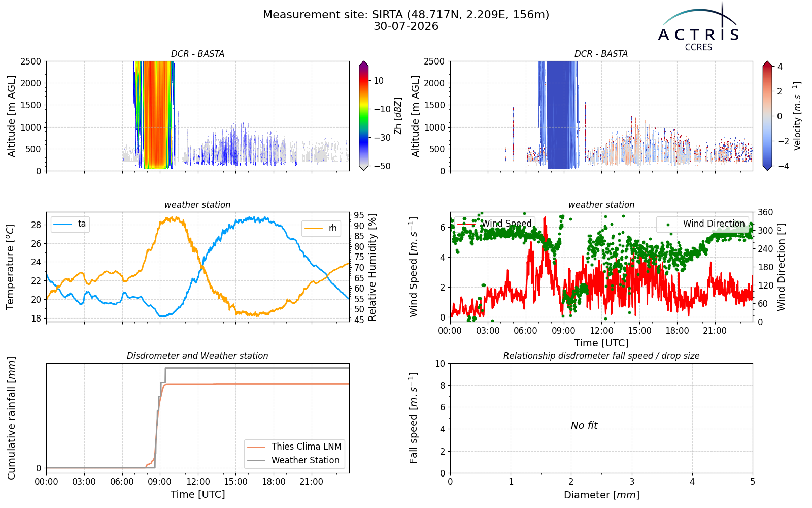Screen dimensions: 812x508
Task: Click the 09:00 tick under the rainfall plot
Action: tap(160, 482)
